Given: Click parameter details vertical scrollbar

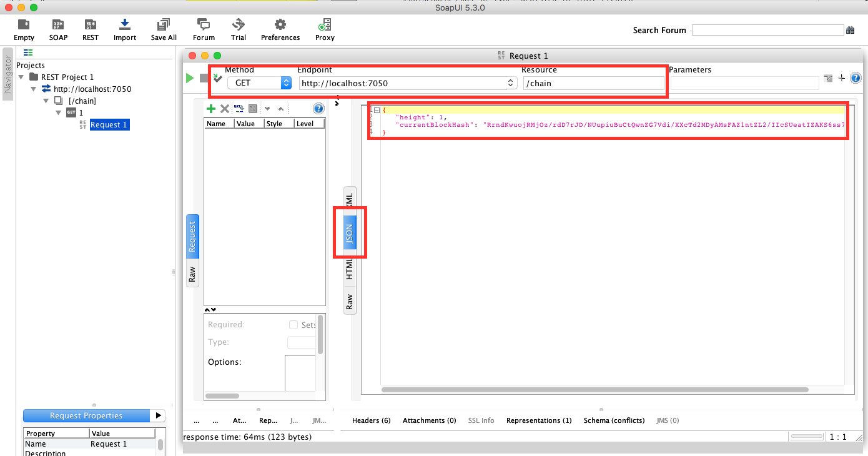Looking at the screenshot, I should pyautogui.click(x=320, y=334).
